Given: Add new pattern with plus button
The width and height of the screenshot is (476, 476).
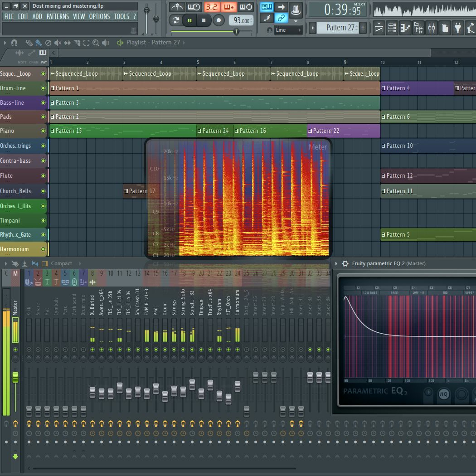Looking at the screenshot, I should [363, 28].
